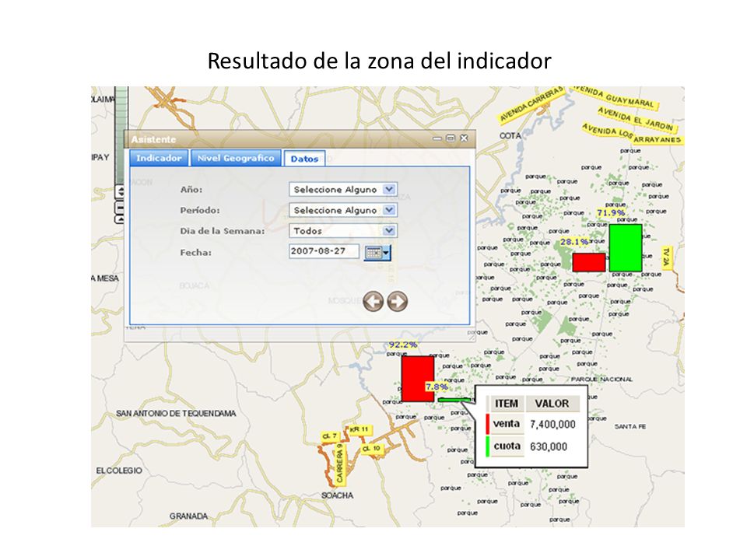Click the red 92.2% bar
Viewport: 747px width, 560px height.
tap(418, 379)
